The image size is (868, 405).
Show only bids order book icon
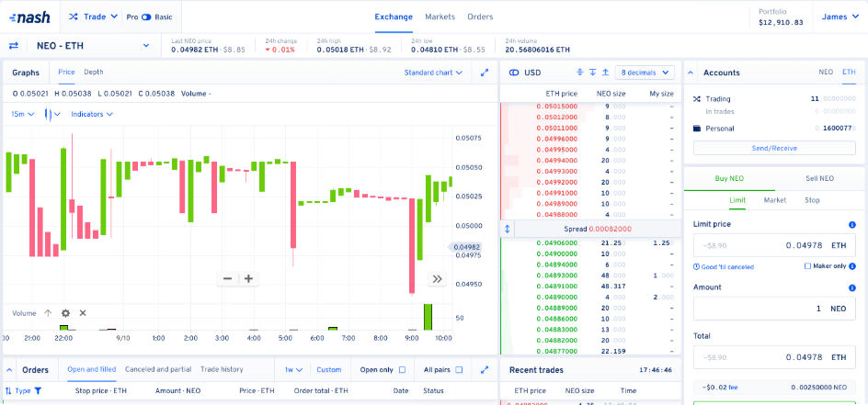(593, 73)
